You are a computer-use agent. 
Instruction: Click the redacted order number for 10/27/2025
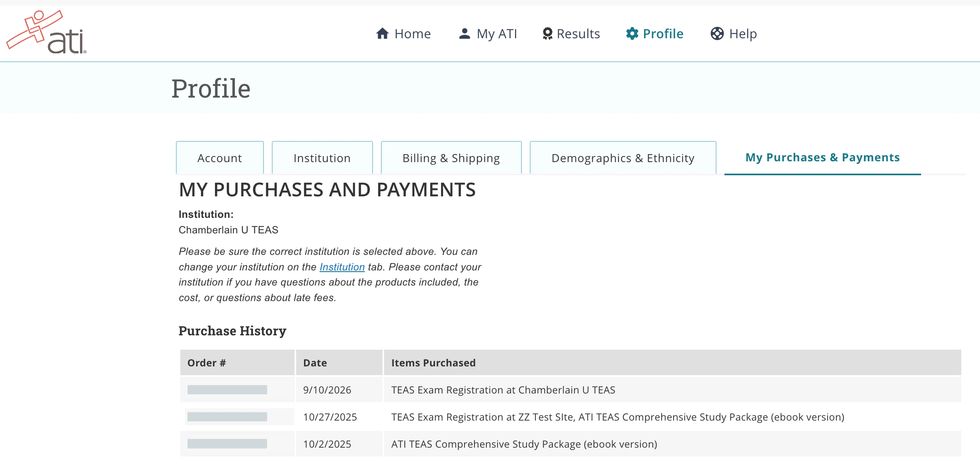pos(227,417)
